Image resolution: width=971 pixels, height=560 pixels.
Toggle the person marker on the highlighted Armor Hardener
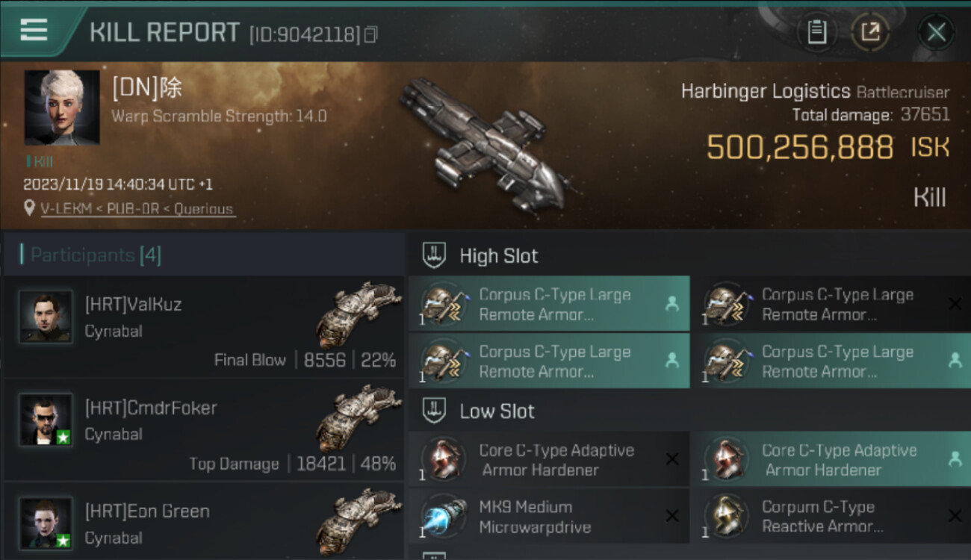(x=955, y=460)
